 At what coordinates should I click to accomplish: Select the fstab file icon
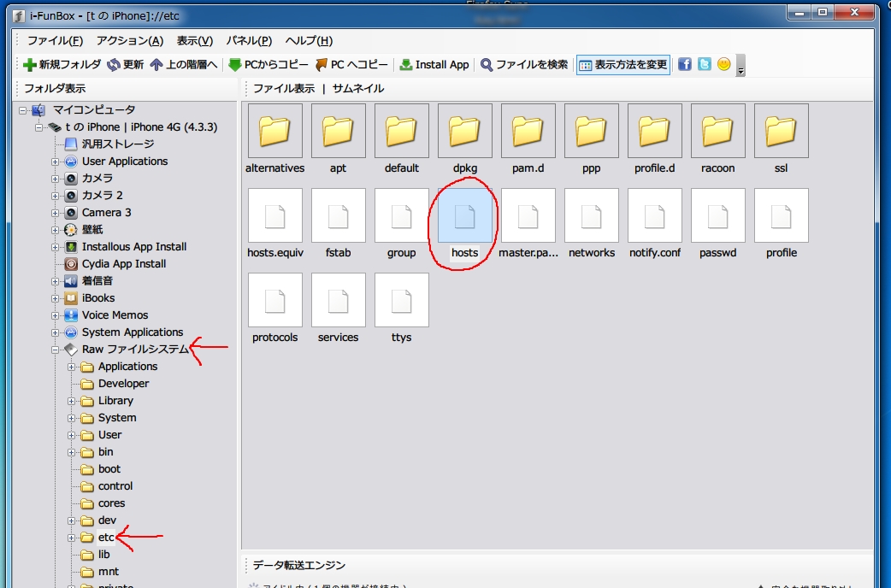(338, 215)
